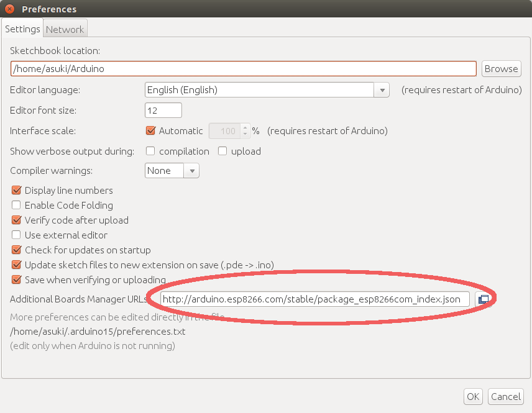Switch to the Network tab
The image size is (532, 413).
point(65,30)
